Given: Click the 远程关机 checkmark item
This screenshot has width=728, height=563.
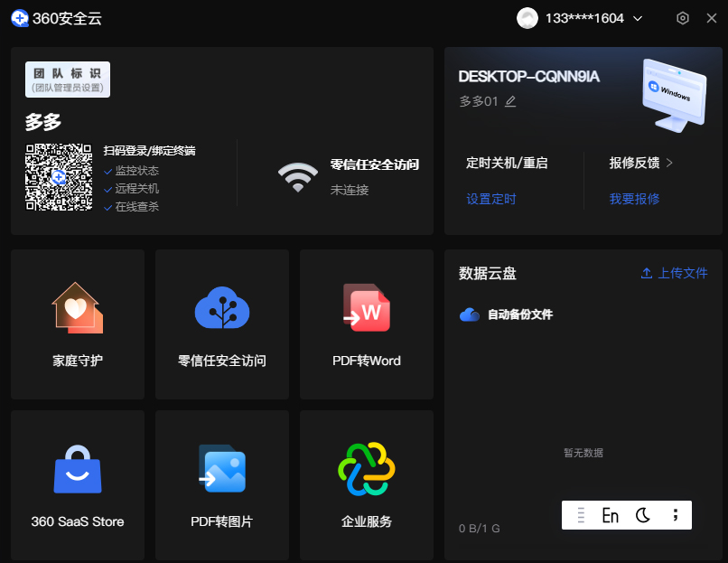Looking at the screenshot, I should pos(131,189).
